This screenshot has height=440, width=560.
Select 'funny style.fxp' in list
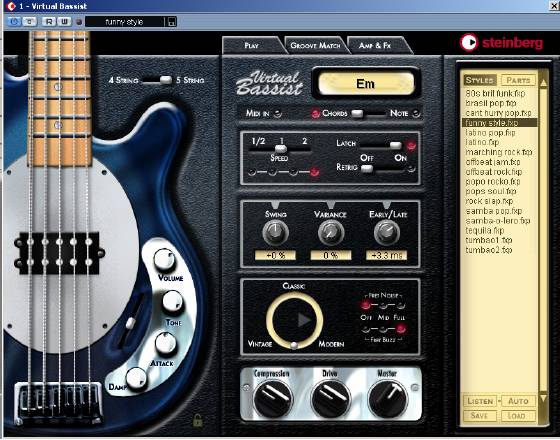pos(499,123)
